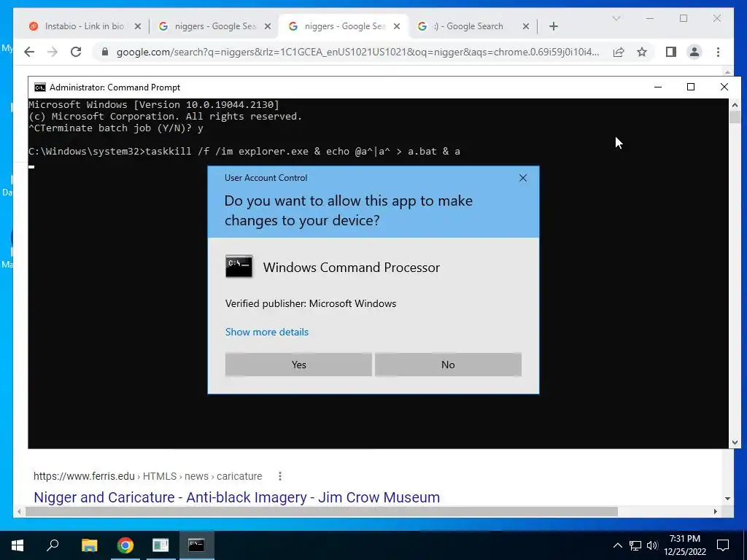
Task: Click the Chrome horizontal scrollbar left arrow
Action: (19, 511)
